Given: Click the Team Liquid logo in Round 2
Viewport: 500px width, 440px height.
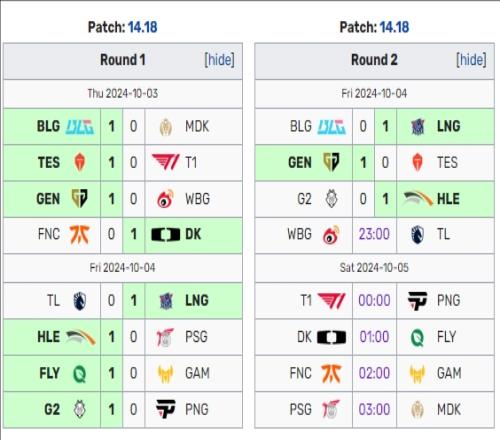Looking at the screenshot, I should click(417, 234).
